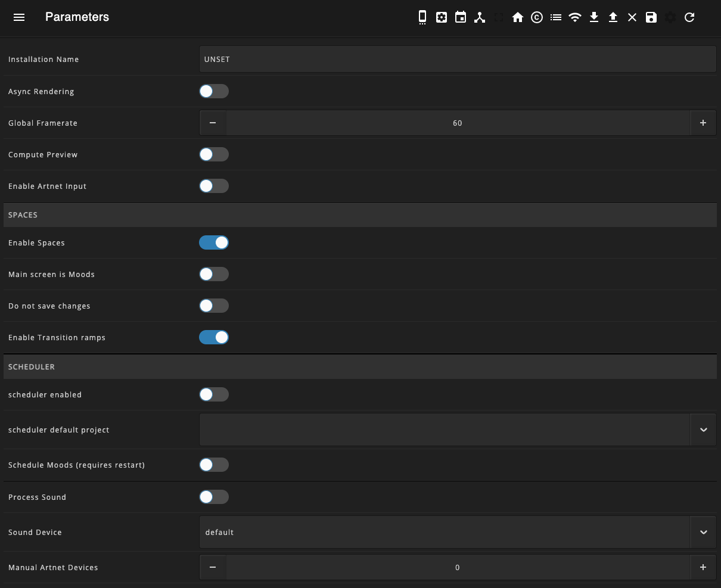Screen dimensions: 721x588
Task: Click the download icon in the toolbar
Action: pyautogui.click(x=593, y=17)
